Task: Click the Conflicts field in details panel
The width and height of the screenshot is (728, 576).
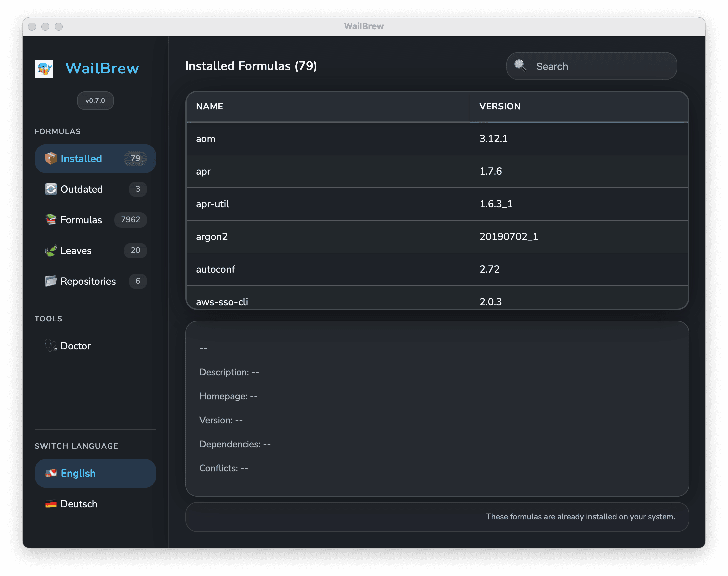Action: [x=224, y=468]
